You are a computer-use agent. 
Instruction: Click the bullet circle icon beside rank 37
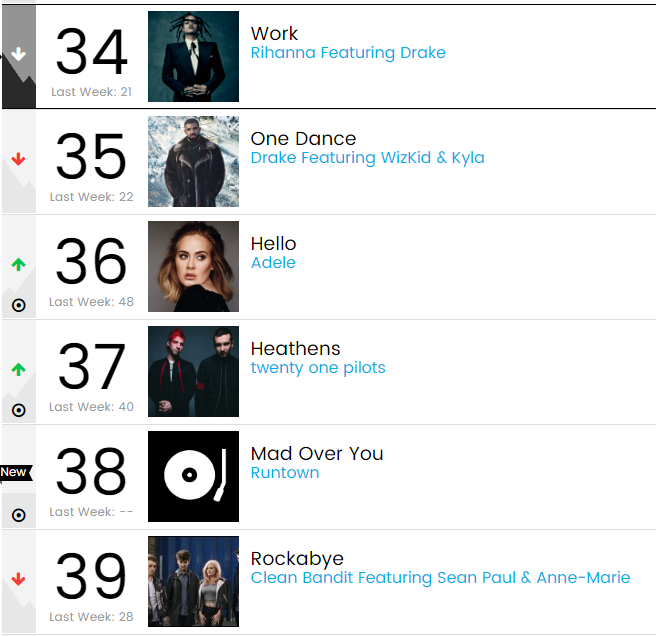click(18, 410)
